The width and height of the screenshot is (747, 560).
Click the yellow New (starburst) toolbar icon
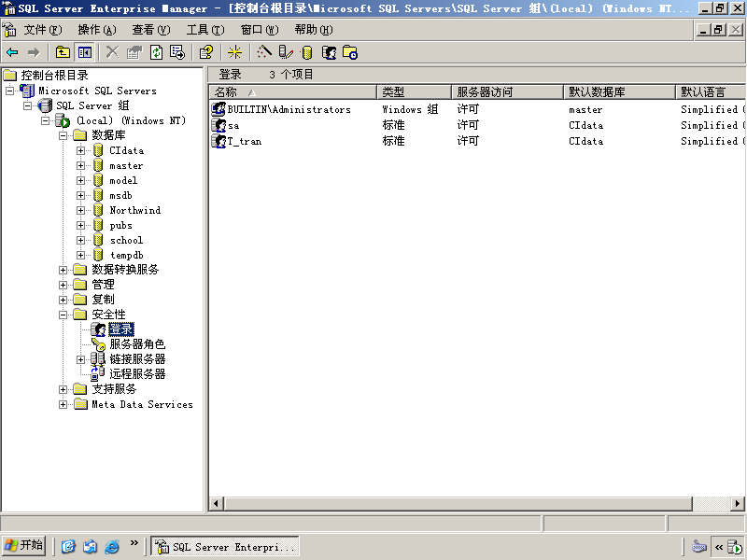click(x=234, y=52)
